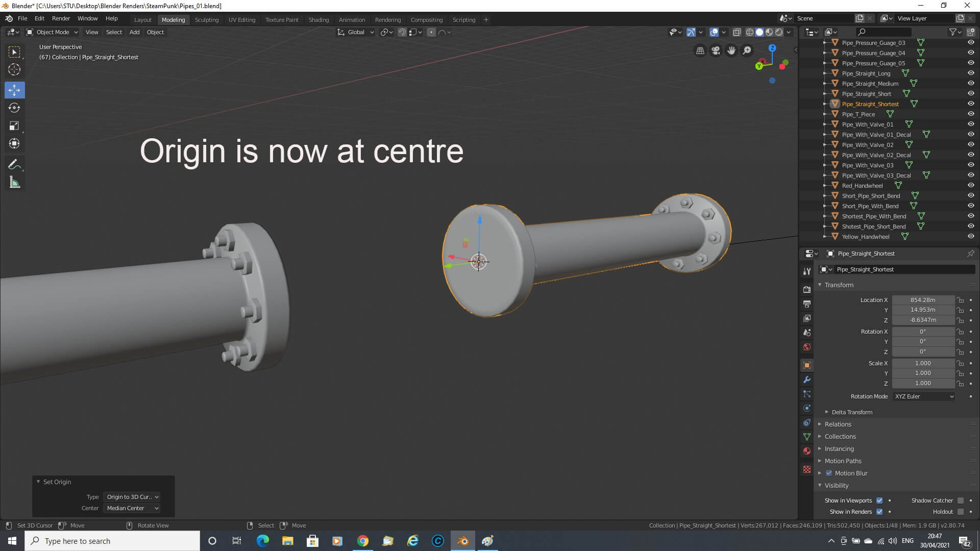Activate the Rotate tool
The width and height of the screenshot is (980, 551).
[14, 108]
